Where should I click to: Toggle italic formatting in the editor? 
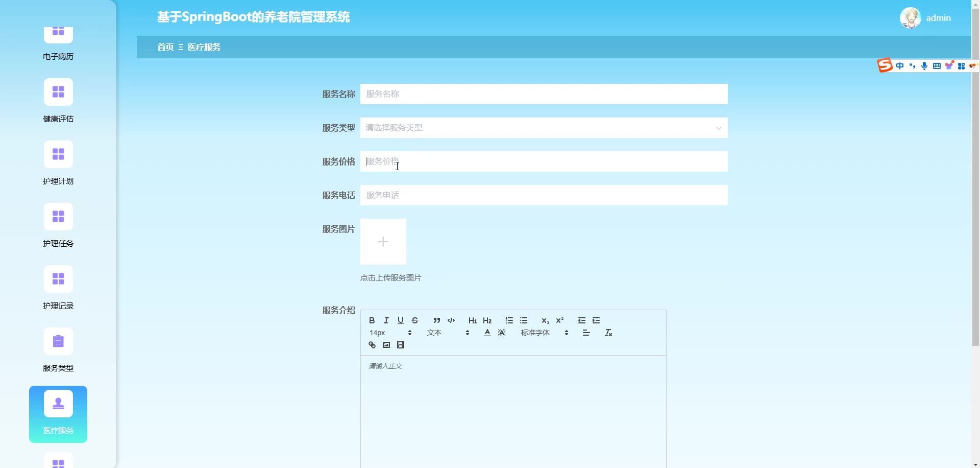[386, 320]
